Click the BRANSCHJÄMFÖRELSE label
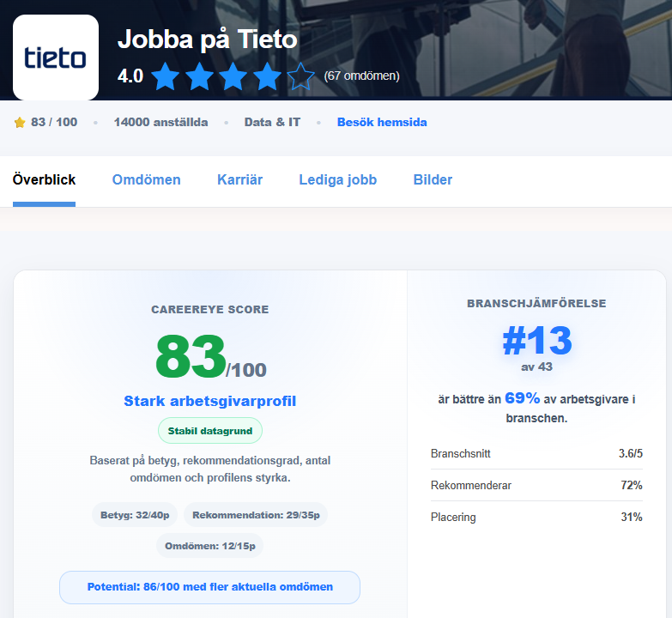The image size is (672, 618). [536, 304]
